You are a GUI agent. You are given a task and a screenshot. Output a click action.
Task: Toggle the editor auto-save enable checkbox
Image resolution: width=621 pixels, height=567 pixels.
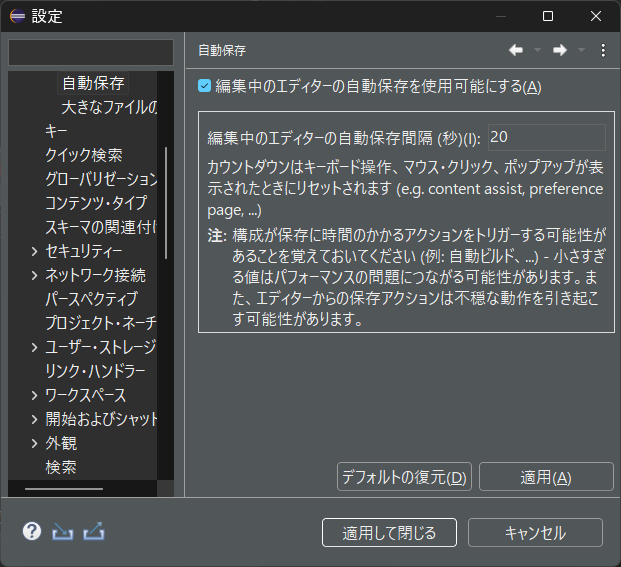[205, 86]
